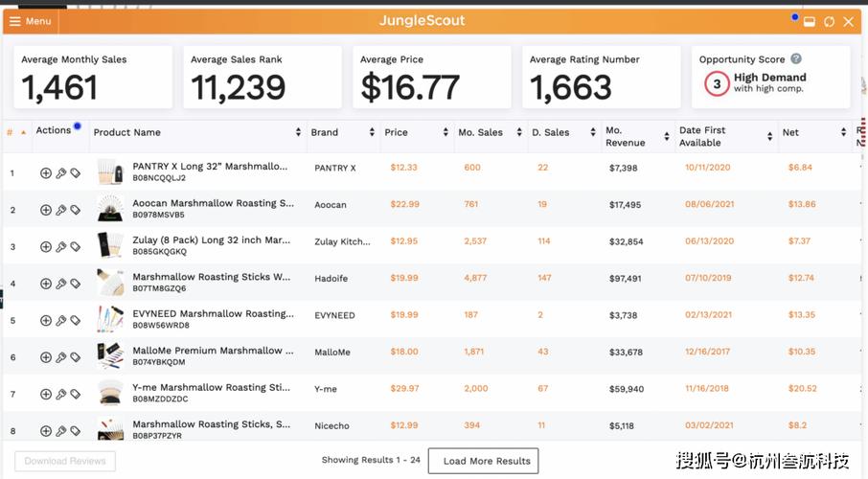The width and height of the screenshot is (868, 479).
Task: Add Aoocan product with plus icon
Action: 46,210
